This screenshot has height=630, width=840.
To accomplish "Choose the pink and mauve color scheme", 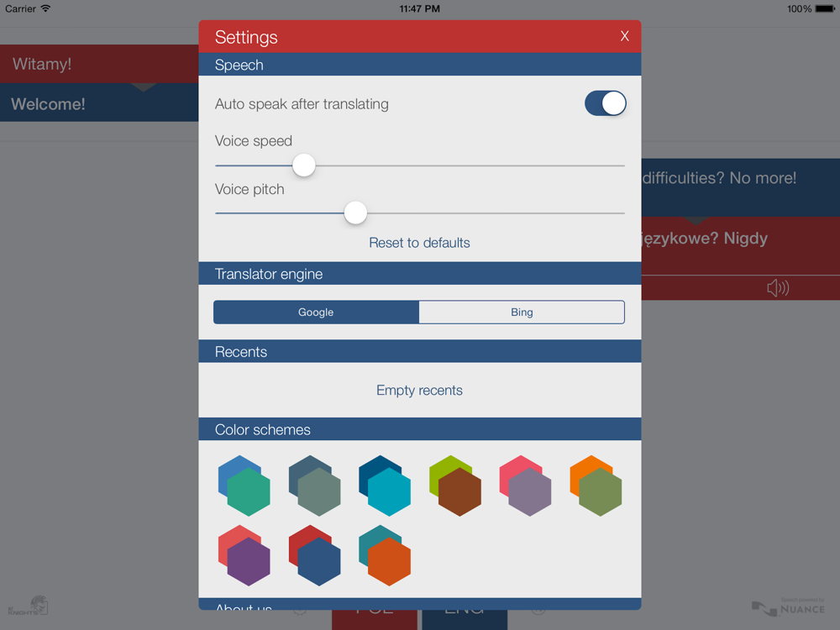I will coord(525,486).
